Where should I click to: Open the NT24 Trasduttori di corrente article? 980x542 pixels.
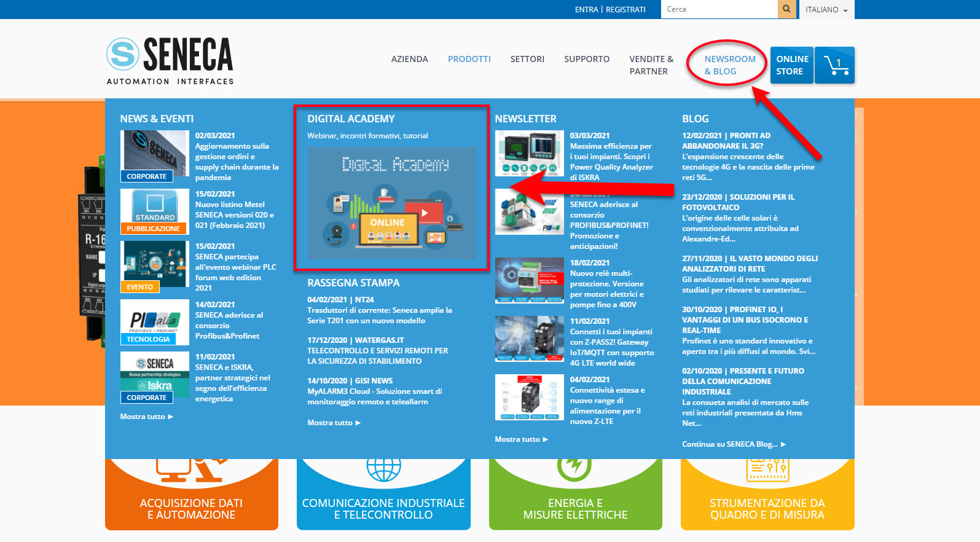380,310
